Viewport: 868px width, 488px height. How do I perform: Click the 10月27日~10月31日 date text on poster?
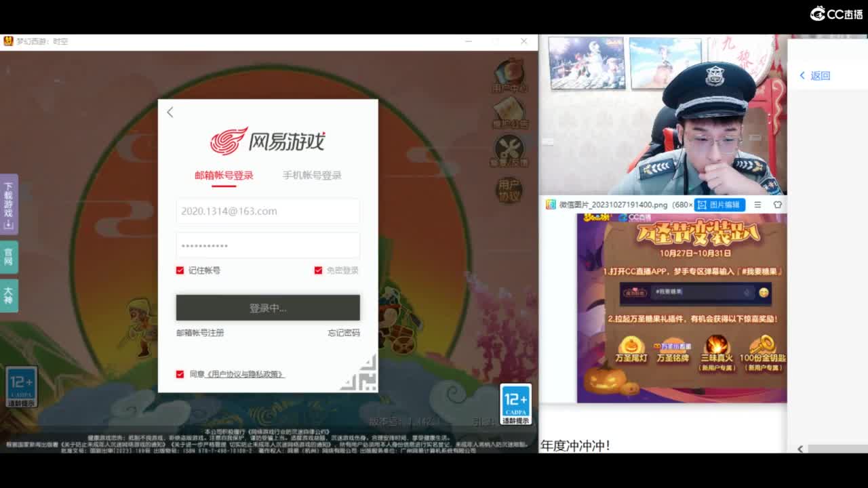695,253
